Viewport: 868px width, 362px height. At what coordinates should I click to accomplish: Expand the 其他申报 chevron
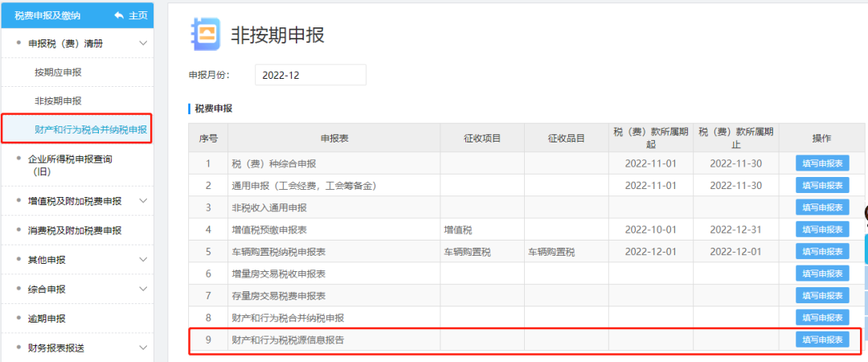coord(143,260)
